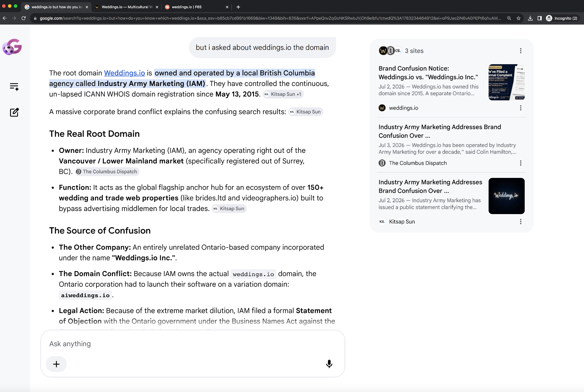
Task: Go forward with the browser forward arrow
Action: pos(14,18)
